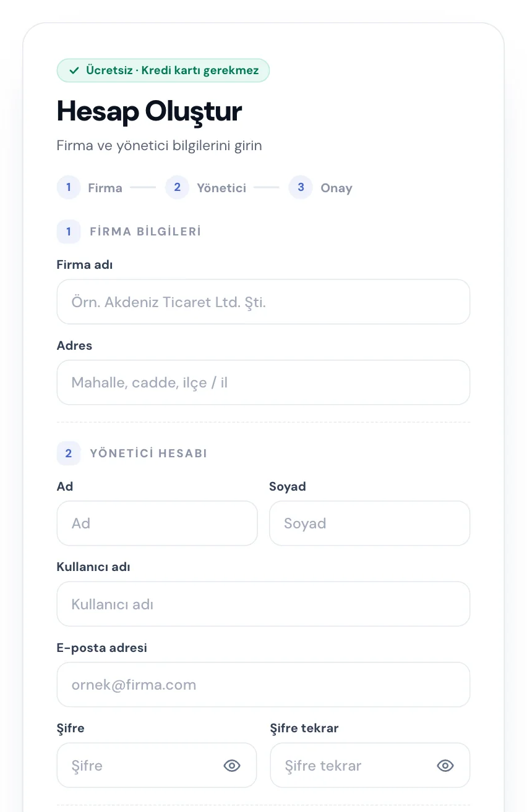Select step 3 circle next to Onay
This screenshot has width=527, height=812.
(301, 187)
